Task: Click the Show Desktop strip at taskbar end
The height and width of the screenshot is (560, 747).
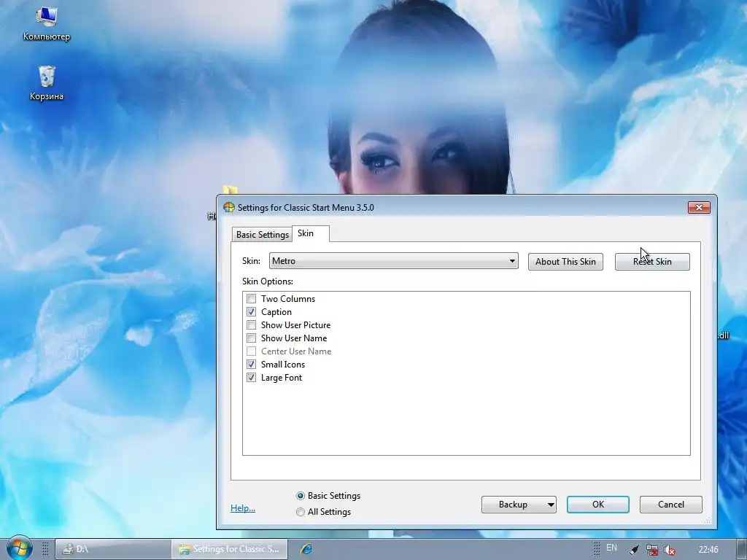Action: pyautogui.click(x=742, y=549)
